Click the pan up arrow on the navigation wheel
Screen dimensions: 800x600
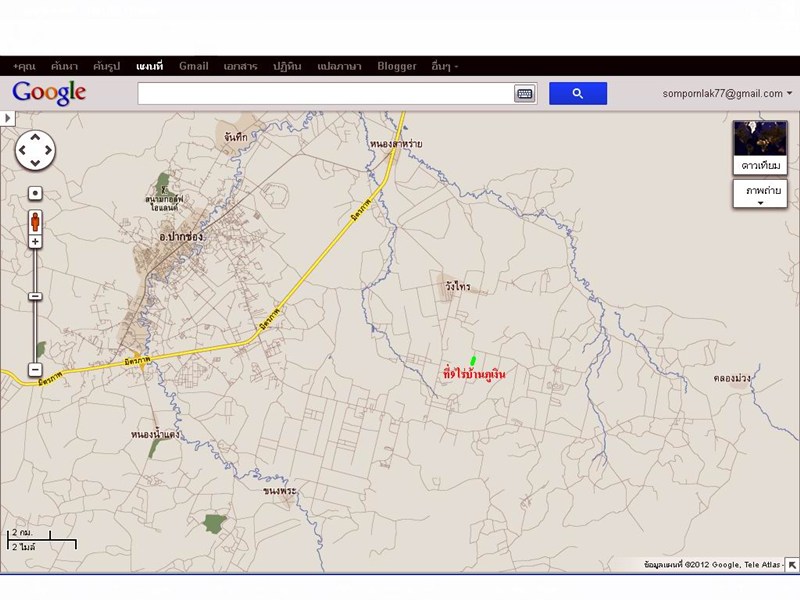coord(35,138)
